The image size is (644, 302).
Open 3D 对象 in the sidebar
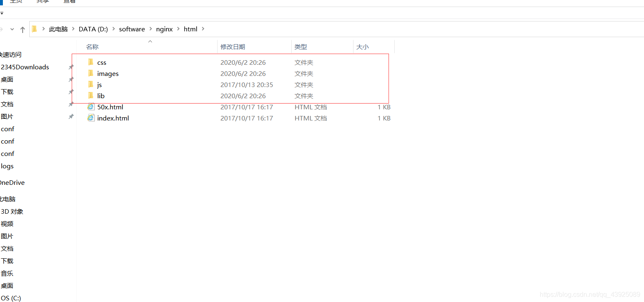click(12, 212)
